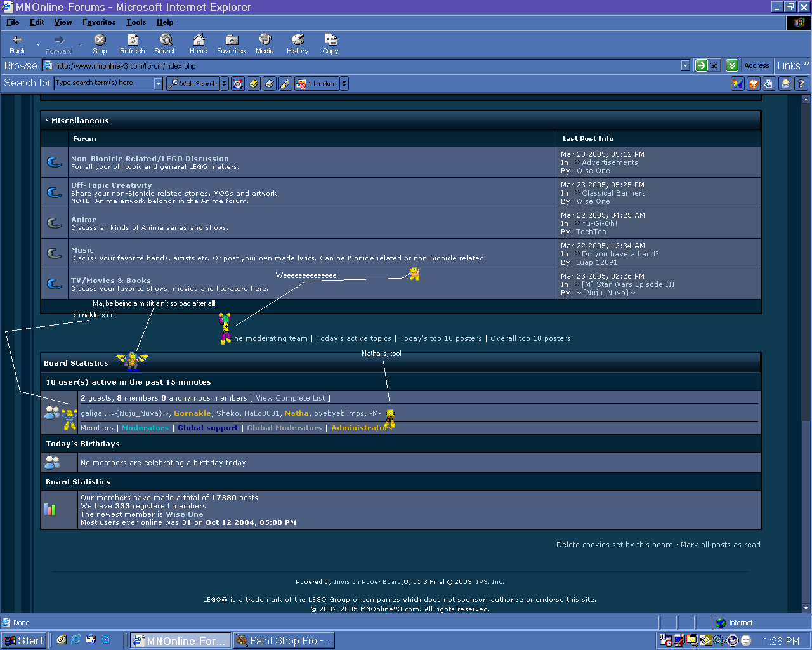Open the View menu
The height and width of the screenshot is (650, 812).
click(x=63, y=22)
